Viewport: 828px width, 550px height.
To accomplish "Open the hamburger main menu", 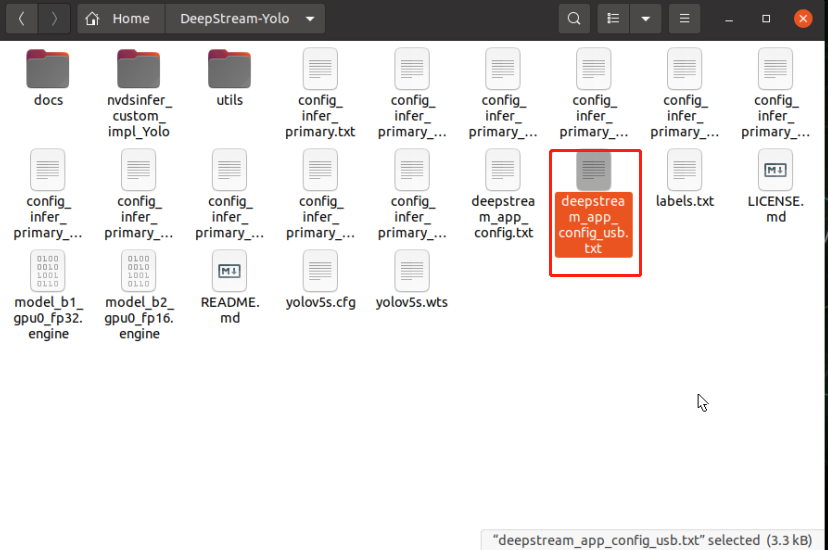I will [x=684, y=18].
